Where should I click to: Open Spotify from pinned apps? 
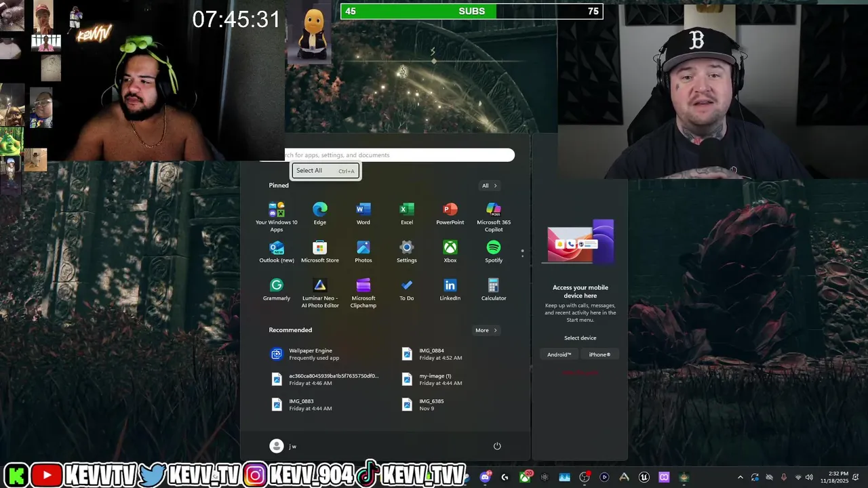pyautogui.click(x=494, y=251)
